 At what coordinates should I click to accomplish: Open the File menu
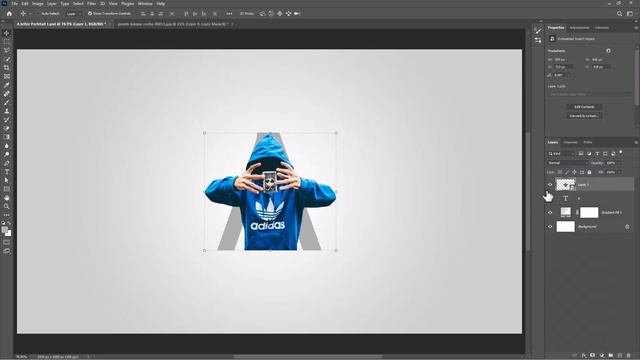(x=14, y=4)
